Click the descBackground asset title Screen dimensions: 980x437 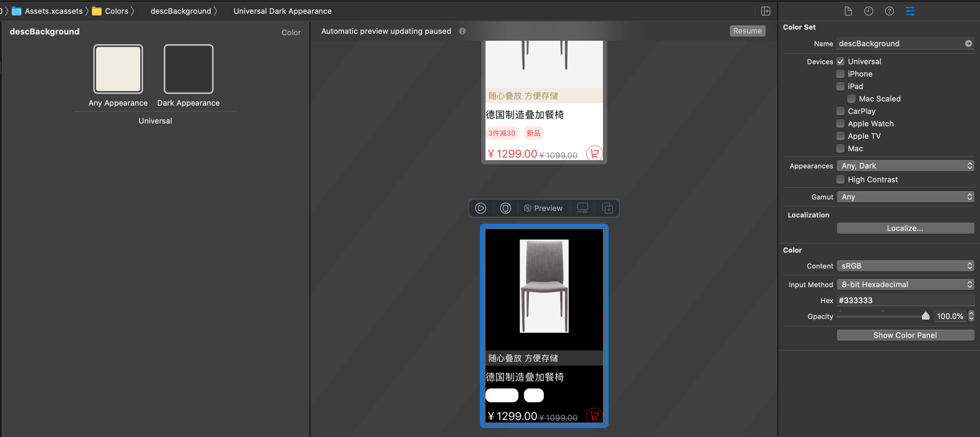(45, 31)
